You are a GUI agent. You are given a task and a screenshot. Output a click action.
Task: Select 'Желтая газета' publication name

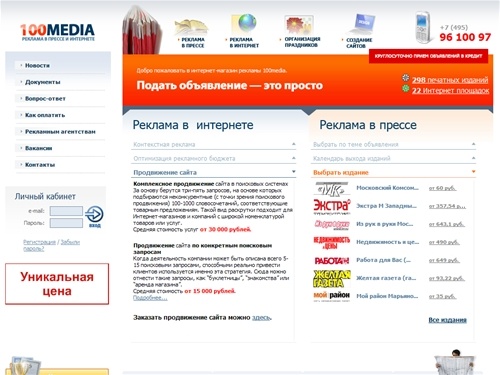click(386, 278)
